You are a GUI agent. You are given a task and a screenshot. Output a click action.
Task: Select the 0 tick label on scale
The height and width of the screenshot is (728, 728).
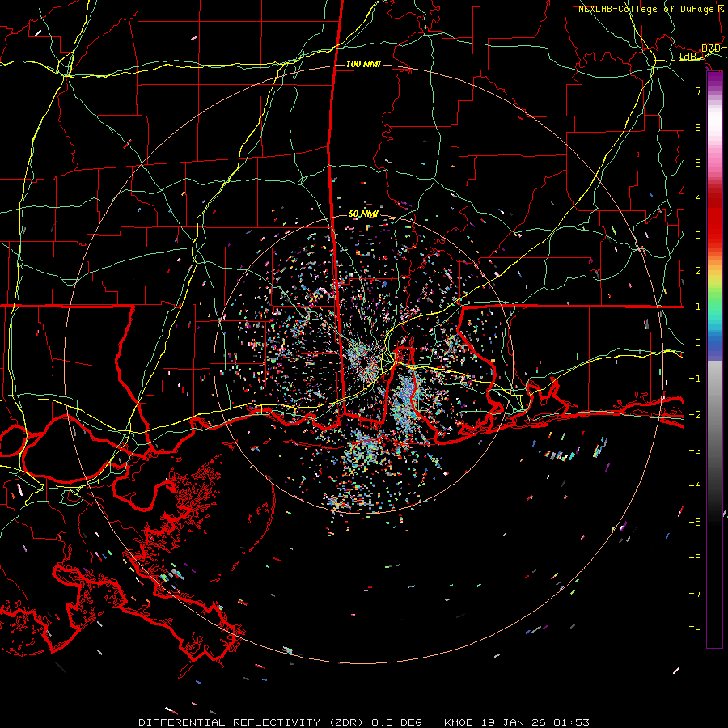click(698, 343)
